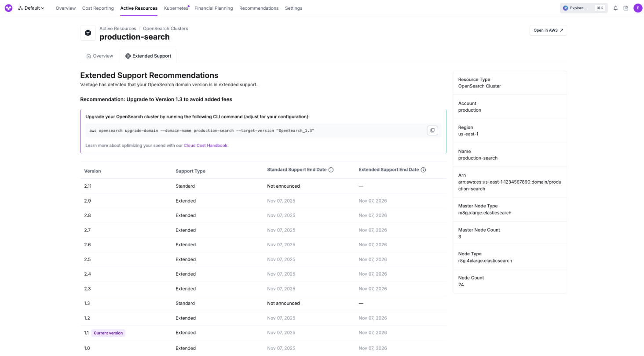This screenshot has height=356, width=644.
Task: Open the user avatar profile menu
Action: 638,8
